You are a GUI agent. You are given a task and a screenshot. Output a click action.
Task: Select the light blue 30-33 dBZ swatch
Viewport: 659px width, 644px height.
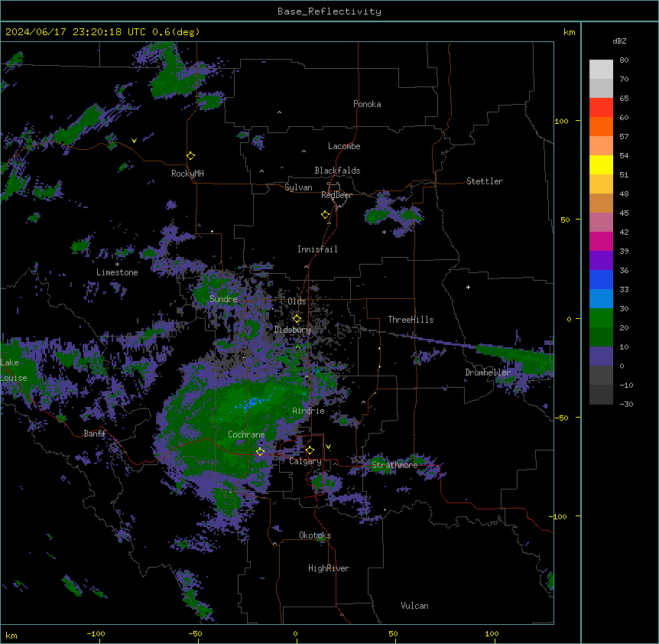(601, 298)
